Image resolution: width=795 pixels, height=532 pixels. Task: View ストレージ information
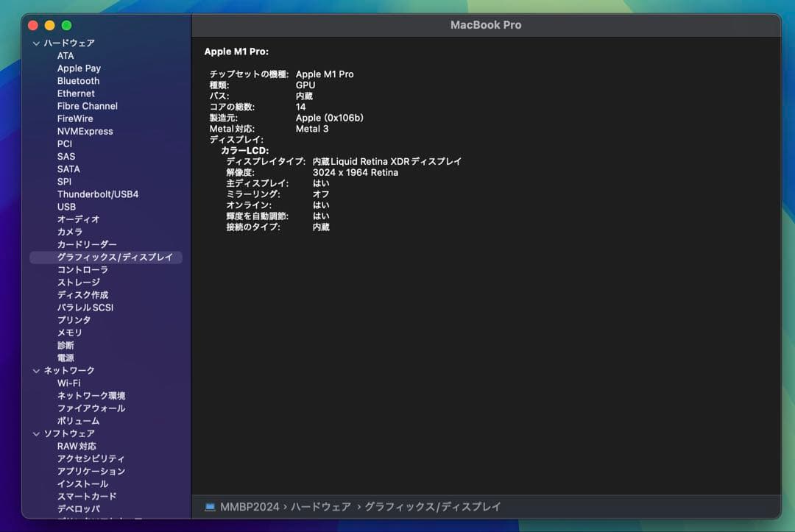pyautogui.click(x=78, y=282)
